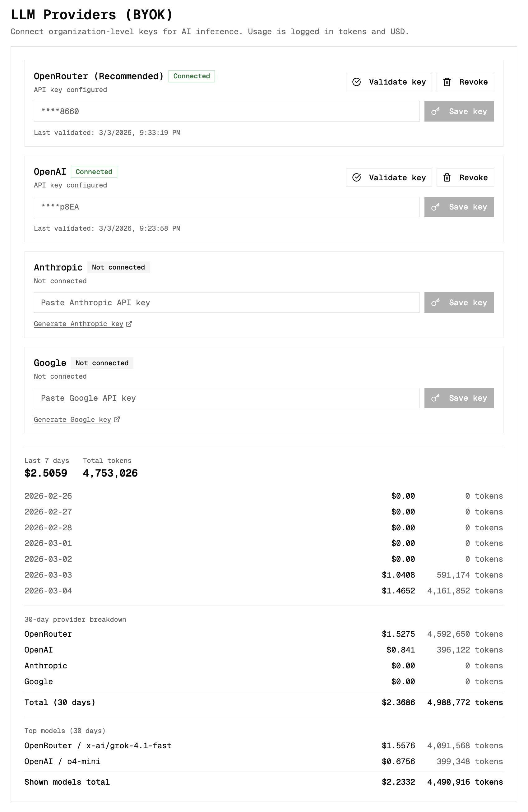Viewport: 528px width, 812px height.
Task: Click checkmark icon on OpenRouter Validate key
Action: point(356,82)
